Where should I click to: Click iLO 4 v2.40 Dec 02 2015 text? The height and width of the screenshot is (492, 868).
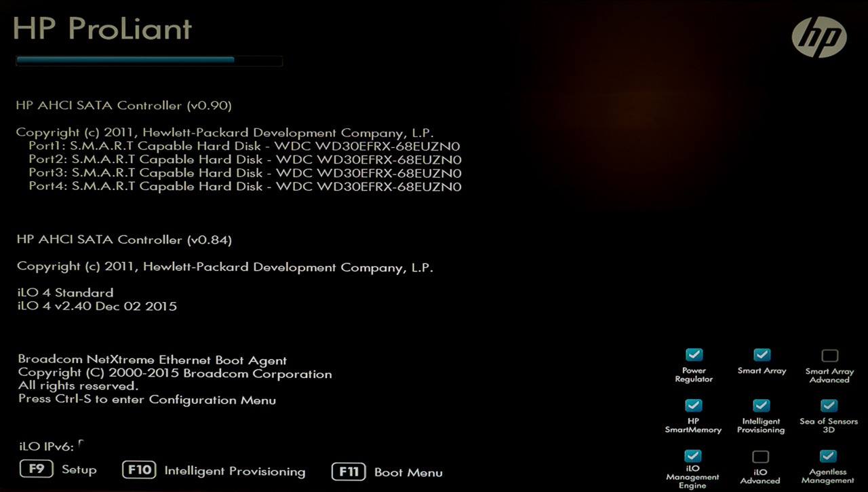[x=97, y=306]
